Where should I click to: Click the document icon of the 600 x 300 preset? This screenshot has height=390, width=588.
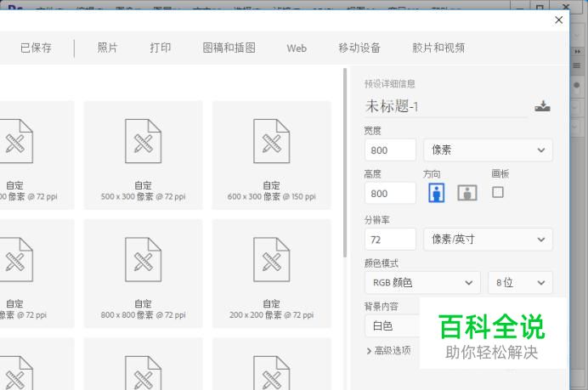point(272,141)
